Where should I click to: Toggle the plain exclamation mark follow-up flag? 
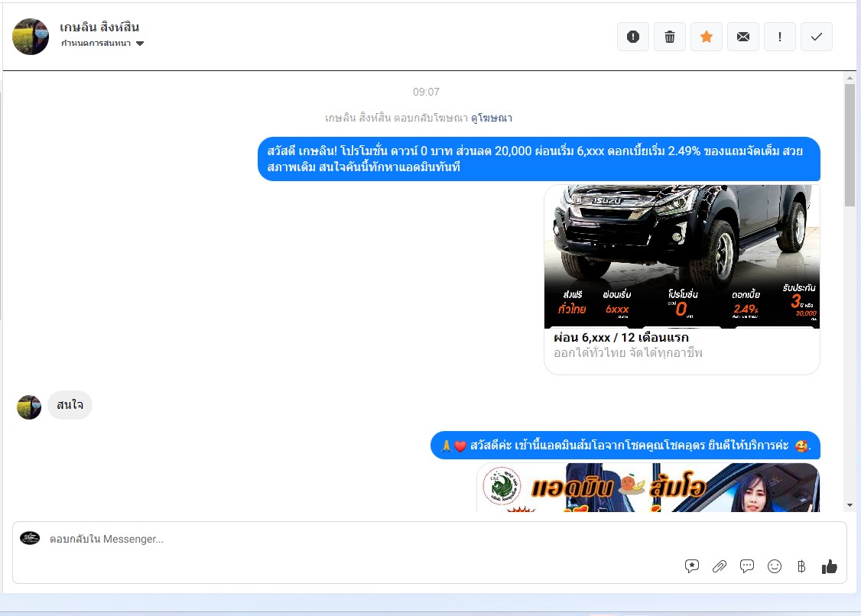780,37
